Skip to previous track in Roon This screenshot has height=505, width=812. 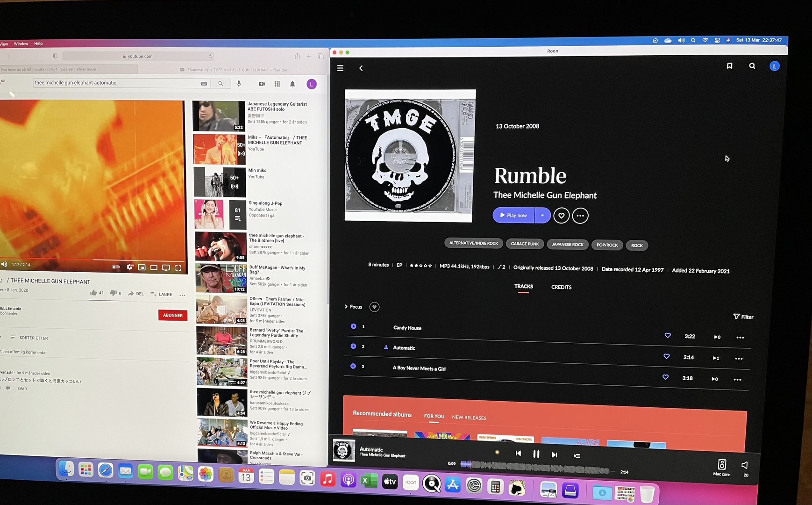click(x=518, y=453)
